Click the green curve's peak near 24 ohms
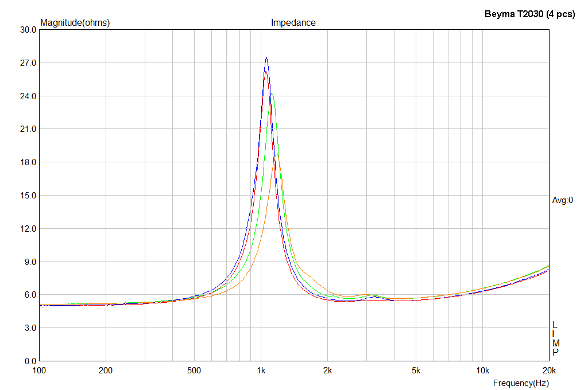Image resolution: width=588 pixels, height=390 pixels. point(272,93)
